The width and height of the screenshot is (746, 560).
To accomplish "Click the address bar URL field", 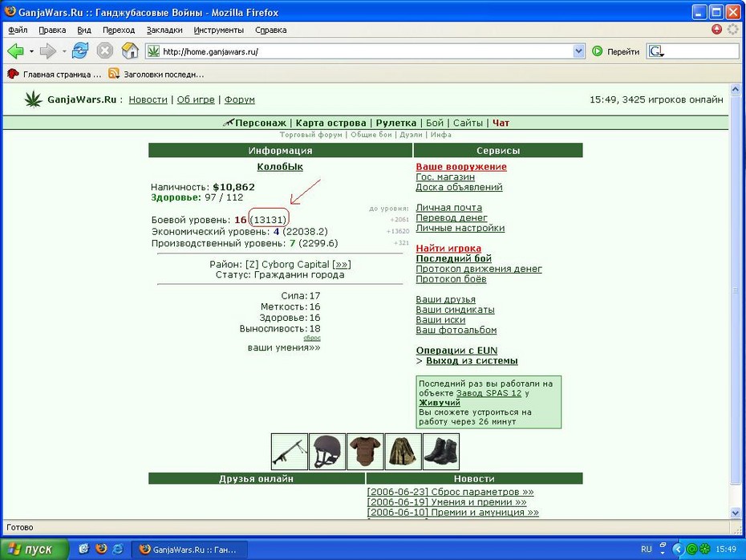I will (x=367, y=51).
